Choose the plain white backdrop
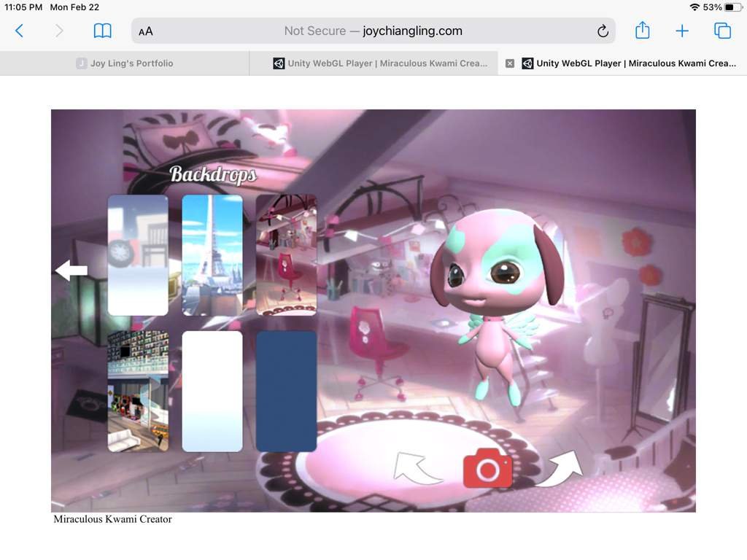 (212, 391)
